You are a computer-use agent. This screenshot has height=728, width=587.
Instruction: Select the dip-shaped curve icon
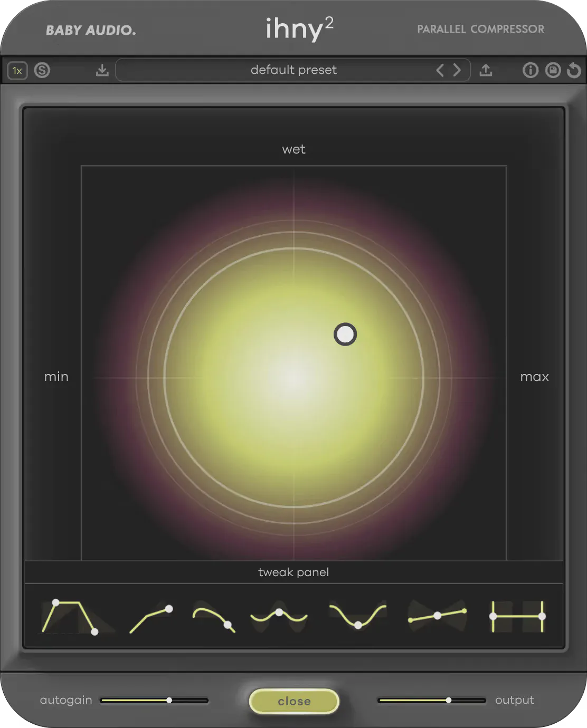click(x=357, y=616)
